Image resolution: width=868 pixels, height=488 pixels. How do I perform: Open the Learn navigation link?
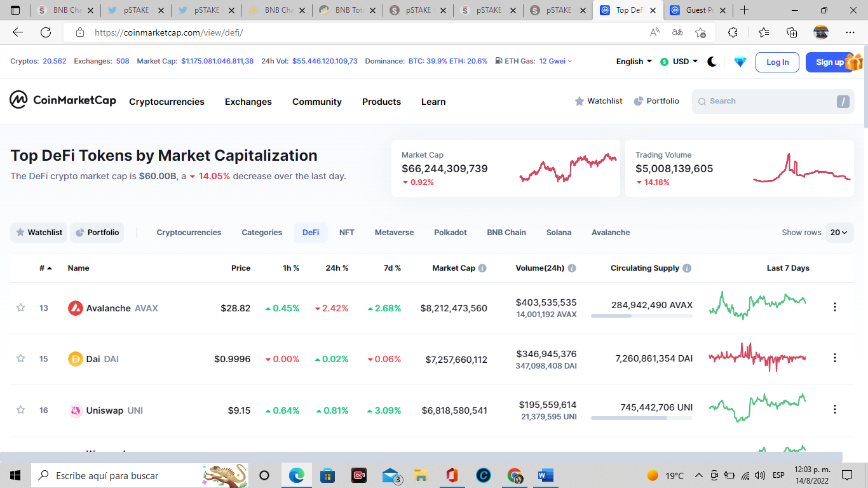(x=433, y=102)
